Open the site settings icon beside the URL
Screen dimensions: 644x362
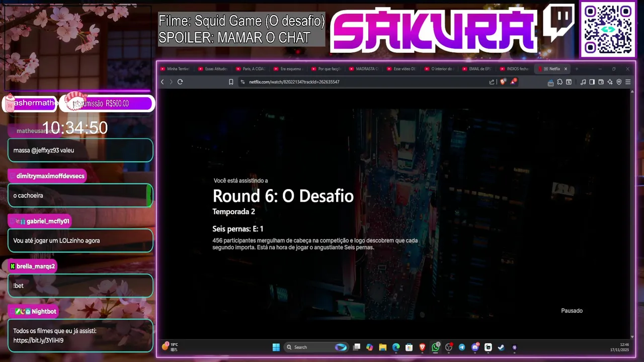[x=243, y=82]
